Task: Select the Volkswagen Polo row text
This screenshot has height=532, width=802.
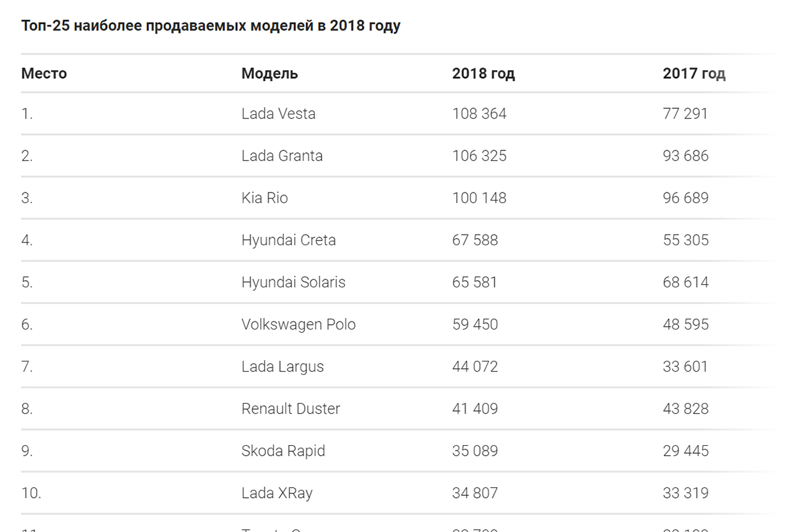Action: click(x=298, y=324)
